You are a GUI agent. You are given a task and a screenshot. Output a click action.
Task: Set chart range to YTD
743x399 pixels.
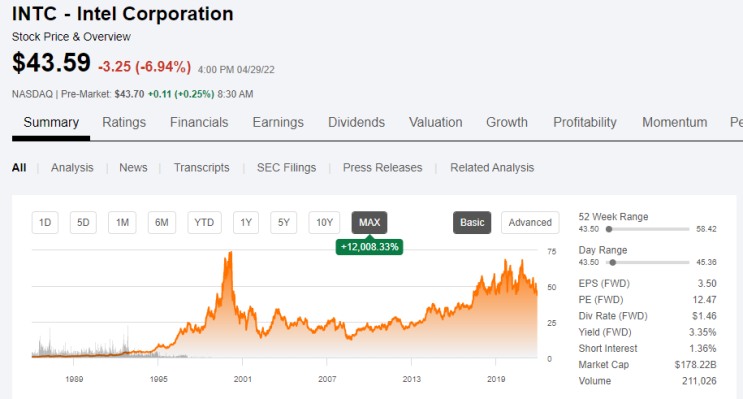tap(204, 223)
